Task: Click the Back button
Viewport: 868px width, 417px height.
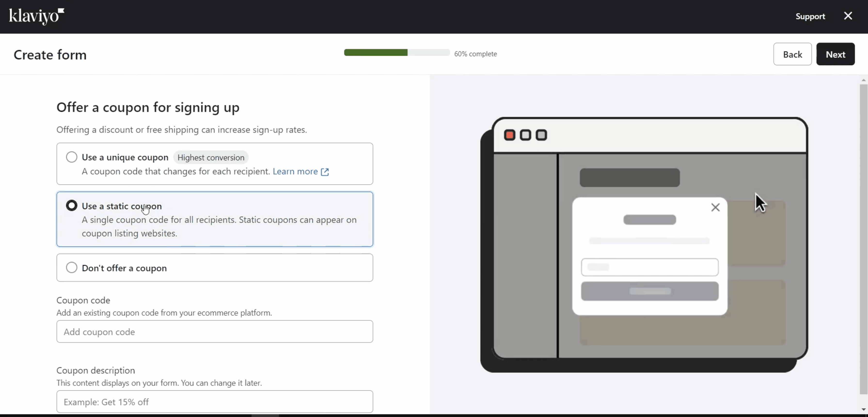Action: (x=793, y=54)
